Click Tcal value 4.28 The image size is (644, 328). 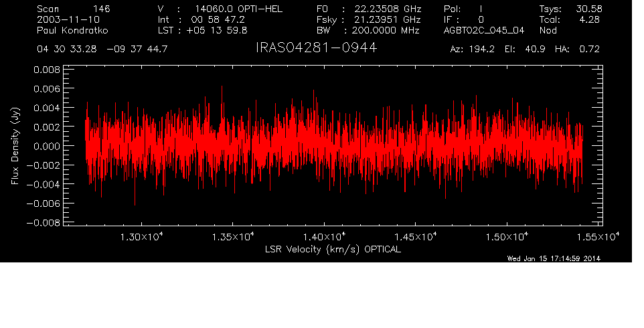(589, 19)
